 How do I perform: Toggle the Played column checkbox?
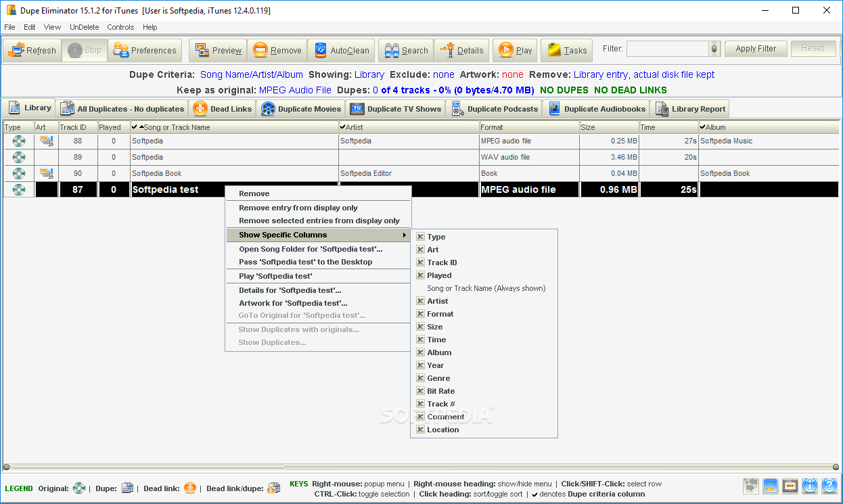click(420, 275)
